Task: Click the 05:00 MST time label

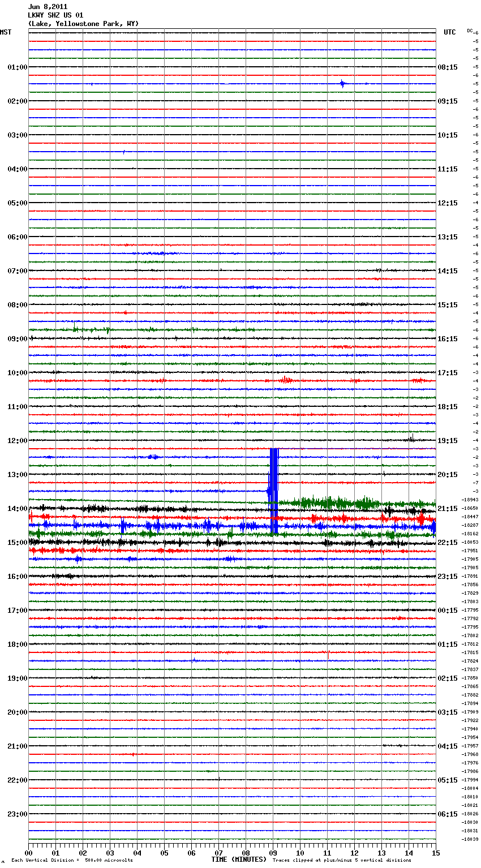Action: [17, 203]
